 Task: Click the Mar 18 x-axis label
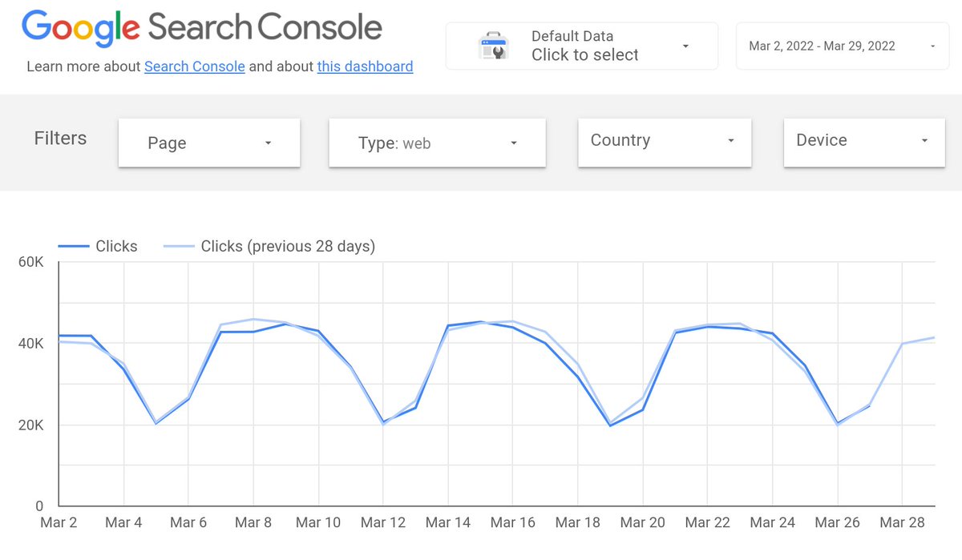tap(577, 522)
